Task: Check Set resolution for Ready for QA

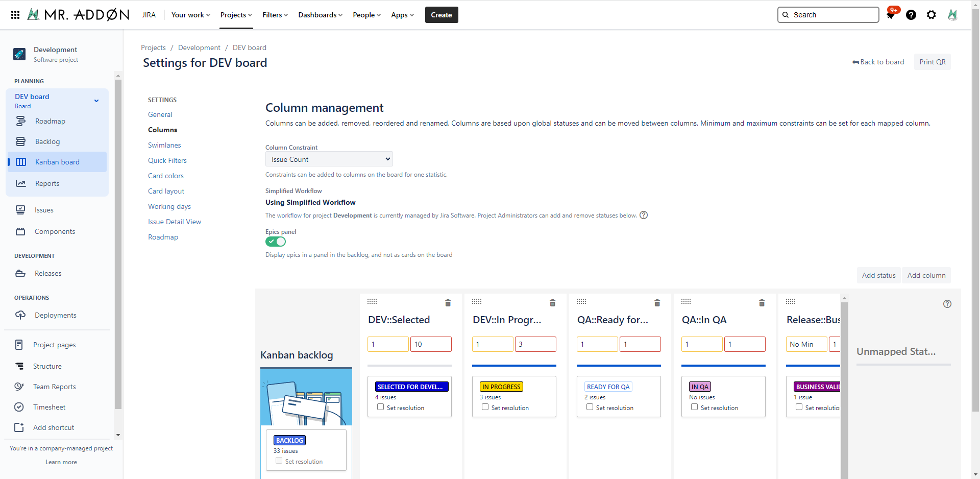Action: point(590,407)
